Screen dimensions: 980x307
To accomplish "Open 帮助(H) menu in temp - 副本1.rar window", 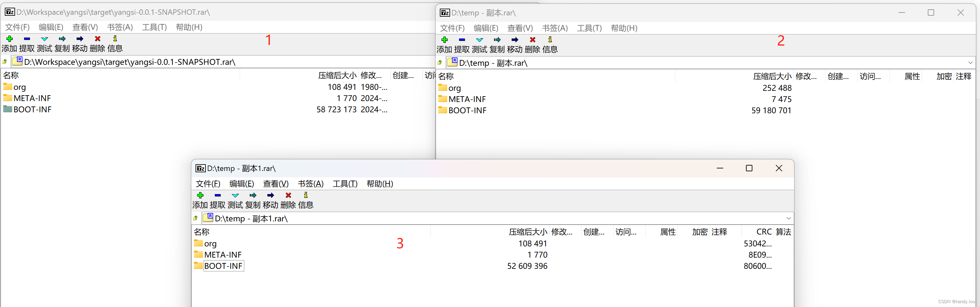I will click(380, 184).
